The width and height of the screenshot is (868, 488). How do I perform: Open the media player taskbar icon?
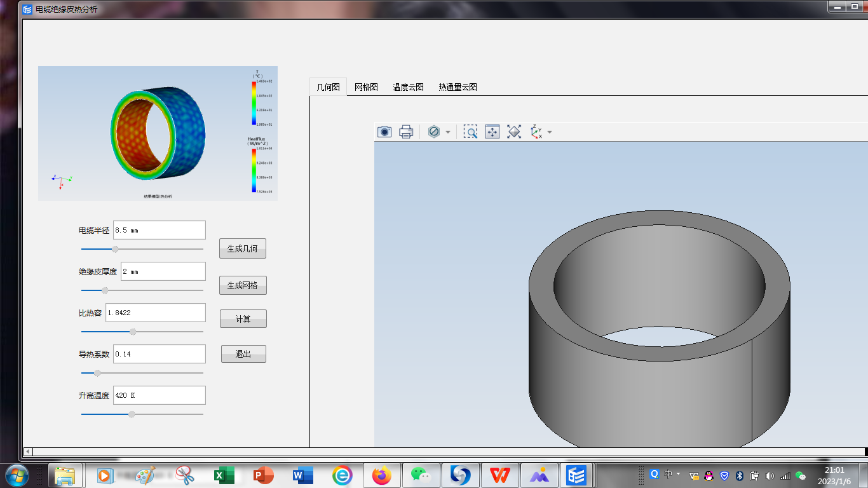(x=105, y=475)
